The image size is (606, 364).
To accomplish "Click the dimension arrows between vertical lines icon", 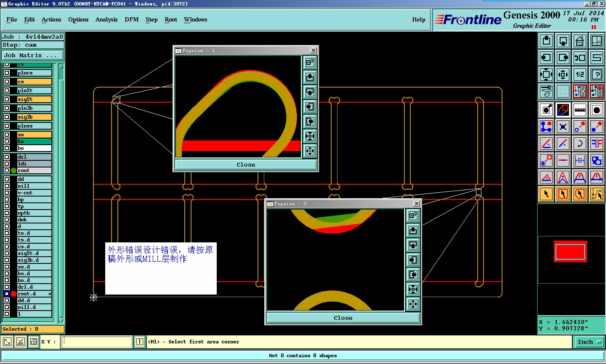I will (x=580, y=160).
